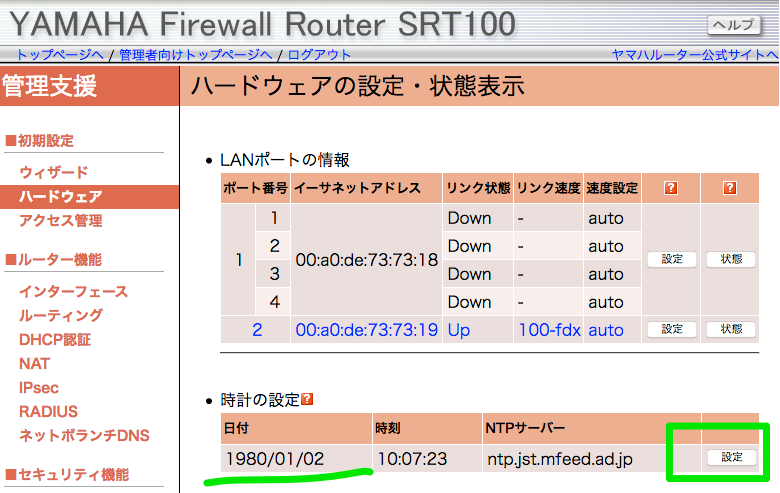Open help icon above 状態 column
Viewport: 780px width, 493px height.
pyautogui.click(x=730, y=188)
